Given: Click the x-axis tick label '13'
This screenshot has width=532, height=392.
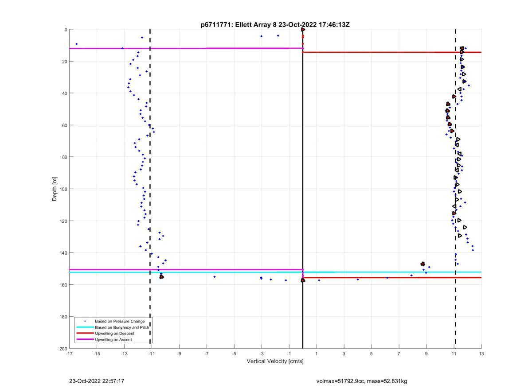Looking at the screenshot, I should pos(481,354).
